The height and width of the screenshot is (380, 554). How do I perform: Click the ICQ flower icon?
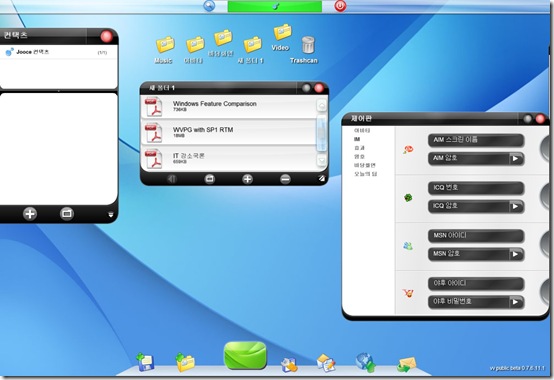point(408,197)
